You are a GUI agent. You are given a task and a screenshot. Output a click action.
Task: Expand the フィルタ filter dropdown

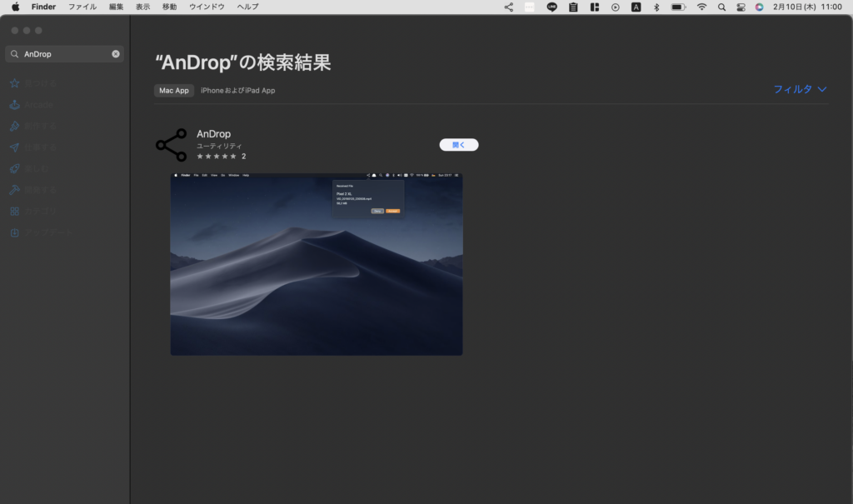(x=801, y=89)
